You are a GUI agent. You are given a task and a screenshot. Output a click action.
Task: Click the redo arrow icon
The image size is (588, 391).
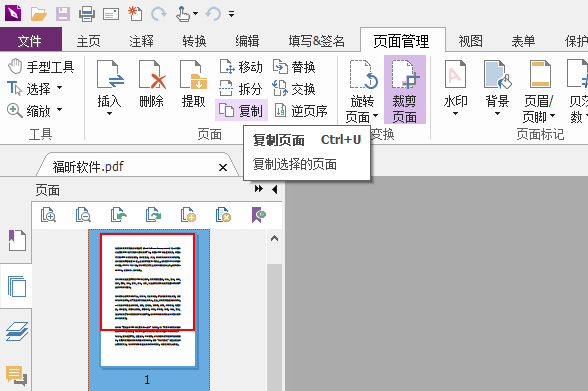[159, 14]
